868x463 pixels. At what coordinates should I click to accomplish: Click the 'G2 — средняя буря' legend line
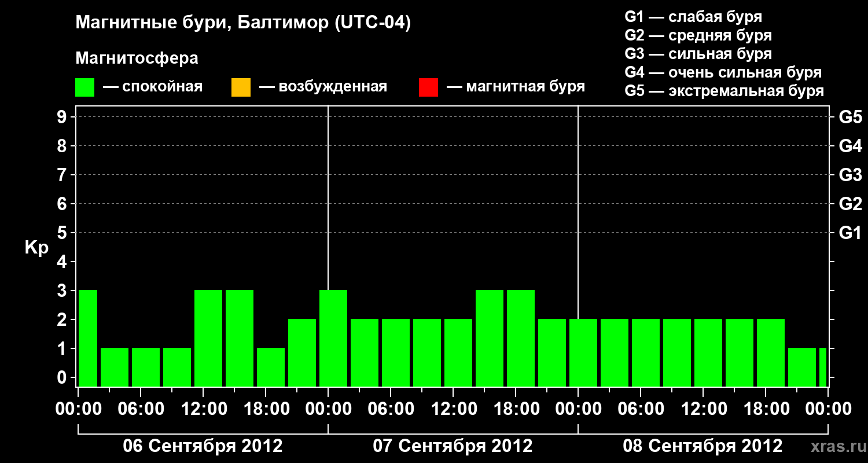pos(698,35)
